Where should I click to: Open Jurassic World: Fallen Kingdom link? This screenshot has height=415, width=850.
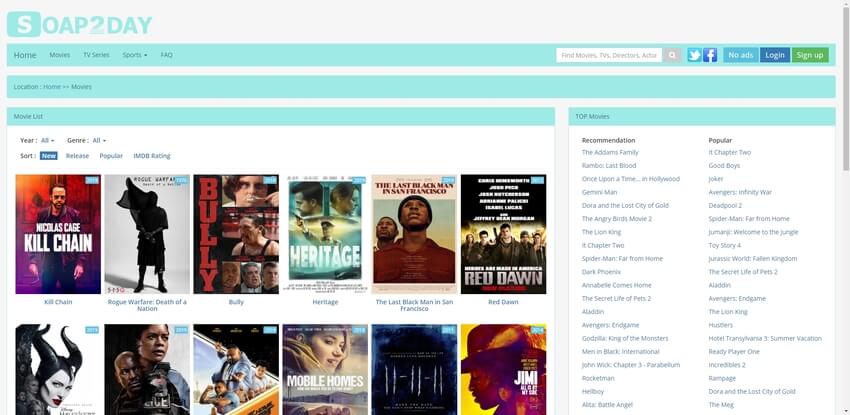coord(752,259)
